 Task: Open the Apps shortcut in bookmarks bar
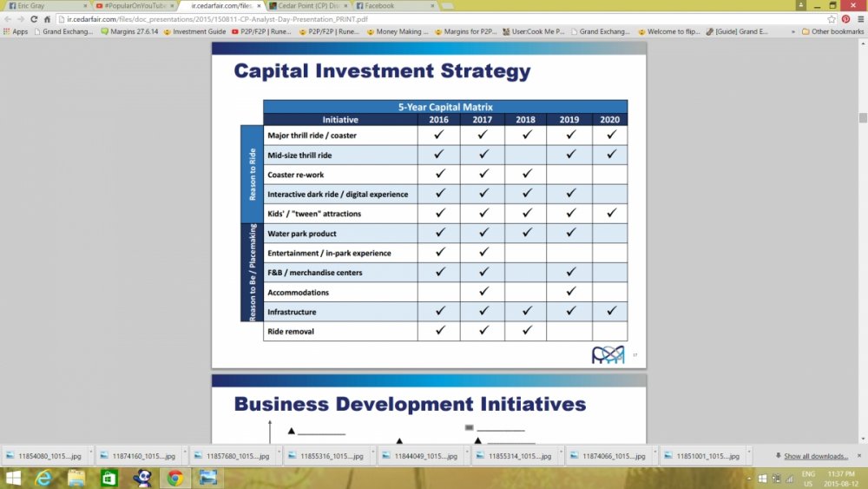(16, 31)
